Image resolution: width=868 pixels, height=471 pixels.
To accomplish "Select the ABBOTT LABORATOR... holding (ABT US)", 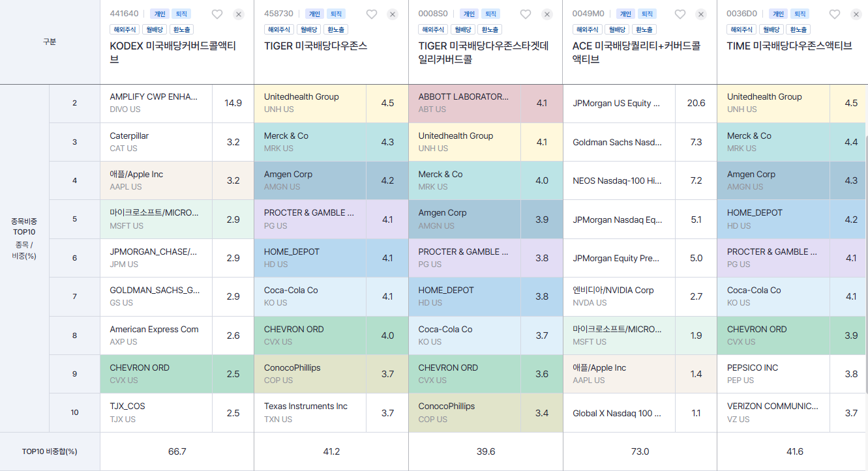I will point(465,103).
